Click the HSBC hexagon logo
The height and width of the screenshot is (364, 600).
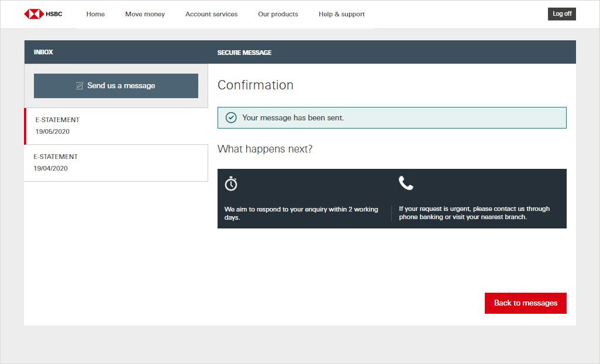pyautogui.click(x=34, y=14)
